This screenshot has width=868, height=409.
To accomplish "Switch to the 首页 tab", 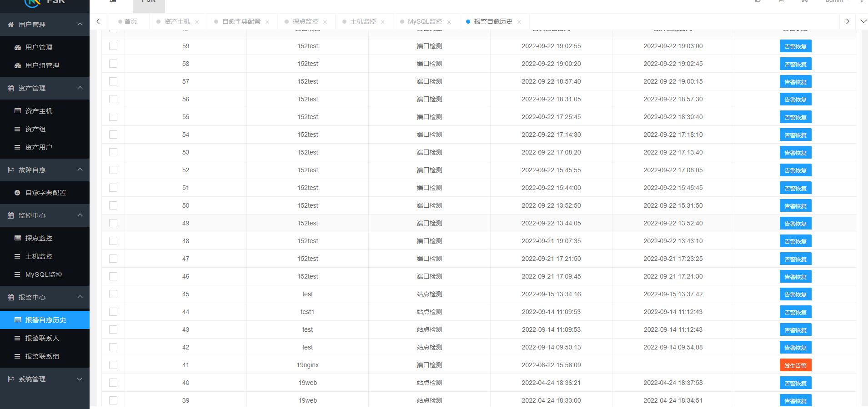I will [128, 21].
